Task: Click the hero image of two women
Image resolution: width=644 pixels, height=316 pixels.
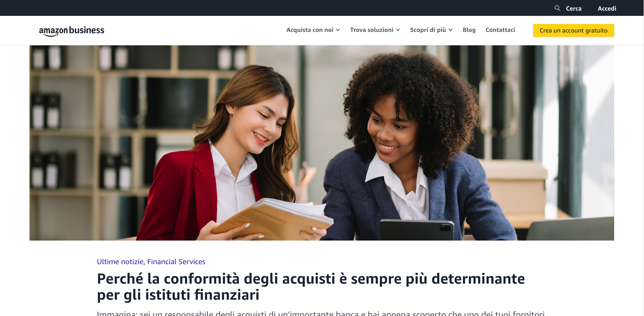Action: [322, 143]
